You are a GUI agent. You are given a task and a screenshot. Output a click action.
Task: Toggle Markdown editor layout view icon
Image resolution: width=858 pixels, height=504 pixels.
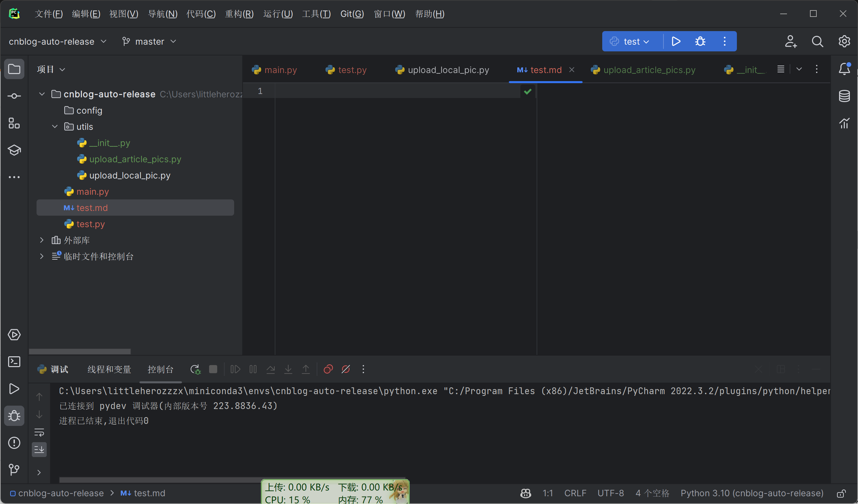(x=781, y=69)
